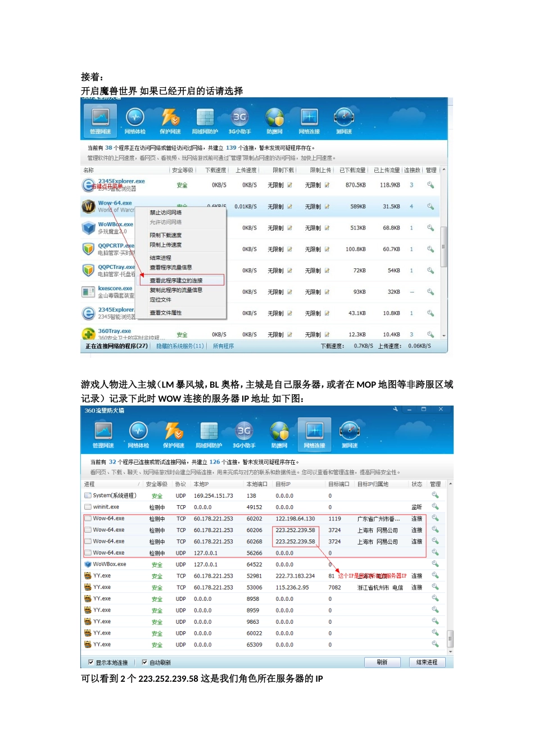Click the manage wrench for port 60202 row
Viewport: 534px width, 756px height.
[x=435, y=518]
